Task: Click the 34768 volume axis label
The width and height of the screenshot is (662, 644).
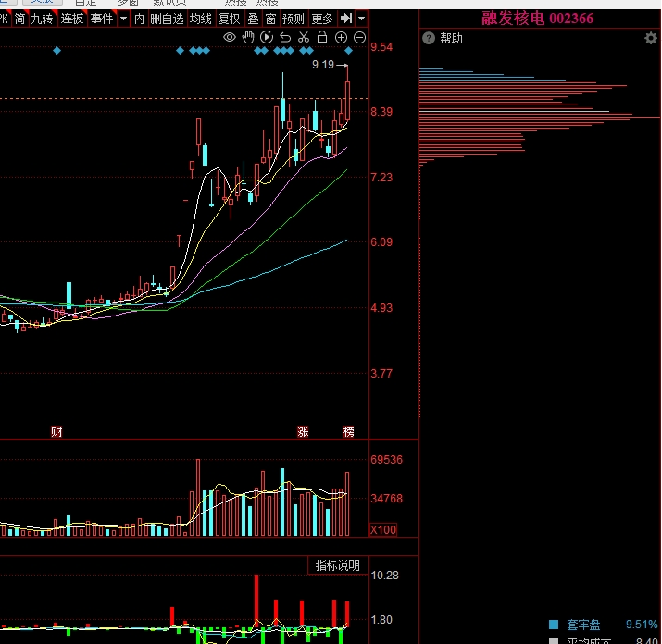Action: coord(386,499)
